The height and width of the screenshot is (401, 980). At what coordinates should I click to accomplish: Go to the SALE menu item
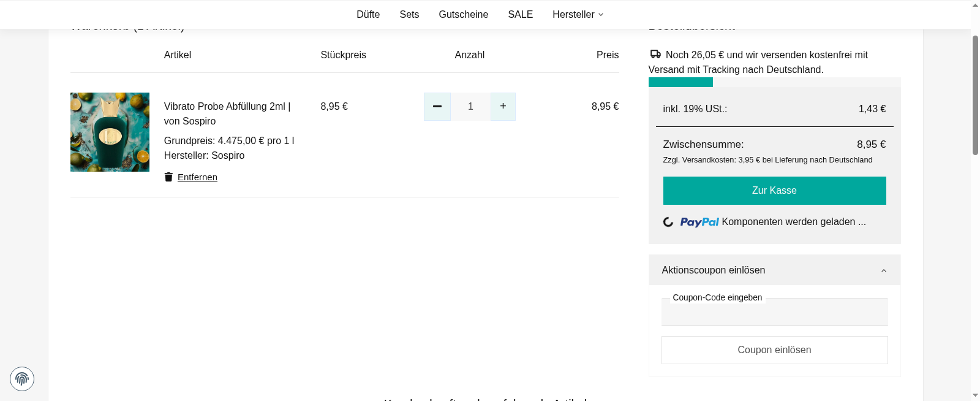click(520, 15)
